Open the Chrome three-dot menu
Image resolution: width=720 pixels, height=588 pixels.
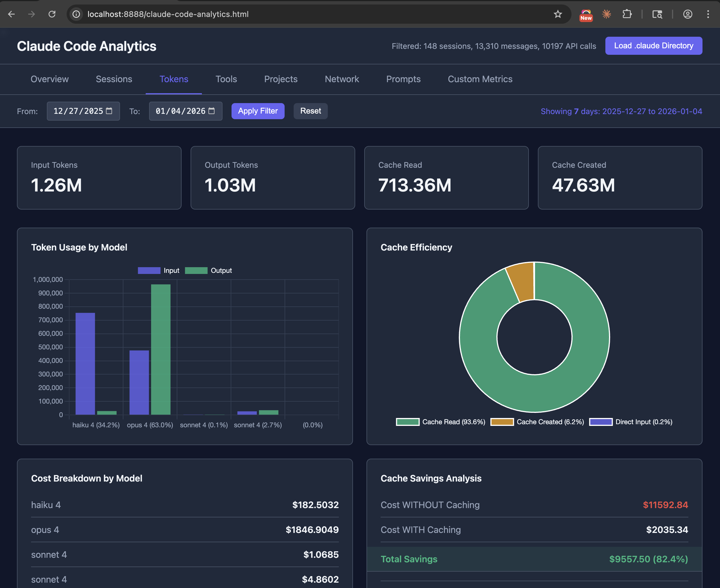click(708, 14)
